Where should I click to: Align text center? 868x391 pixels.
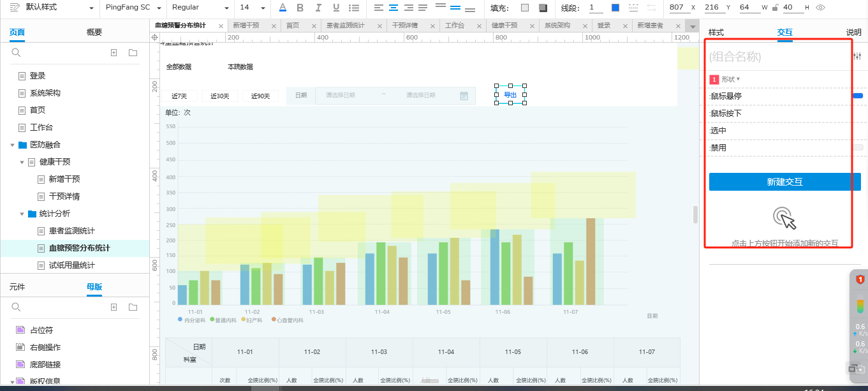pyautogui.click(x=394, y=8)
